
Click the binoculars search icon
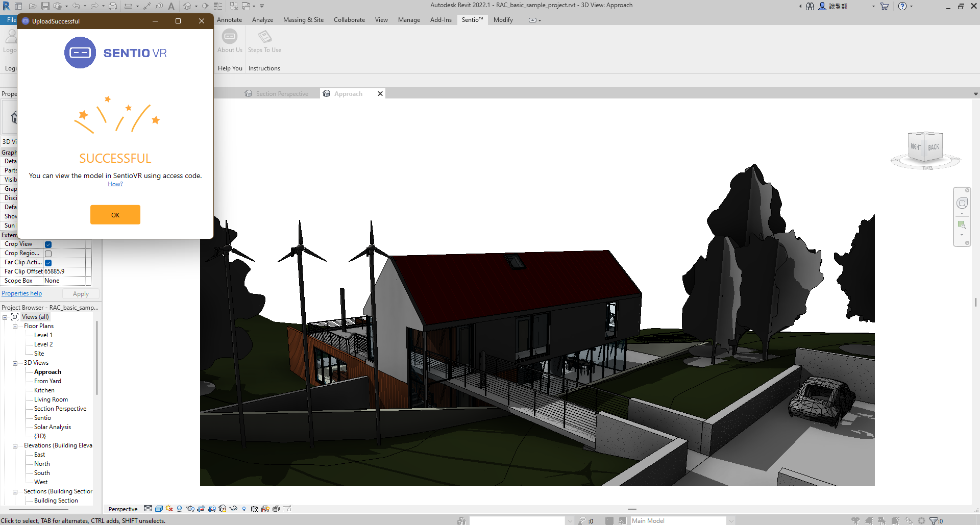coord(810,6)
